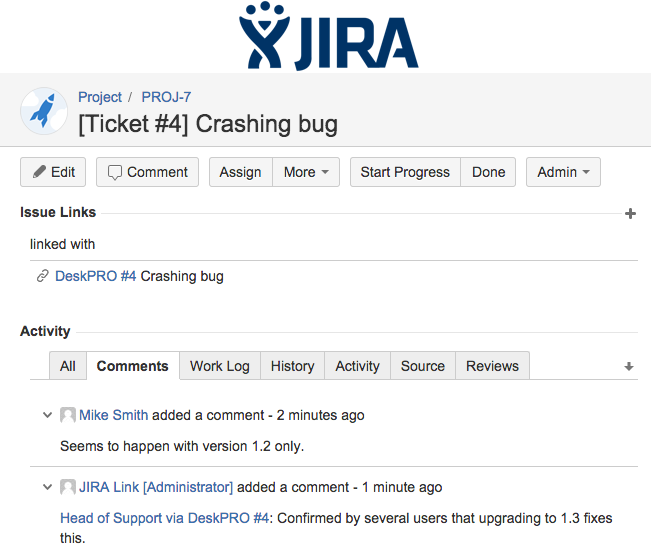Viewport: 651px width, 557px height.
Task: Click the rocket project avatar icon
Action: click(44, 111)
